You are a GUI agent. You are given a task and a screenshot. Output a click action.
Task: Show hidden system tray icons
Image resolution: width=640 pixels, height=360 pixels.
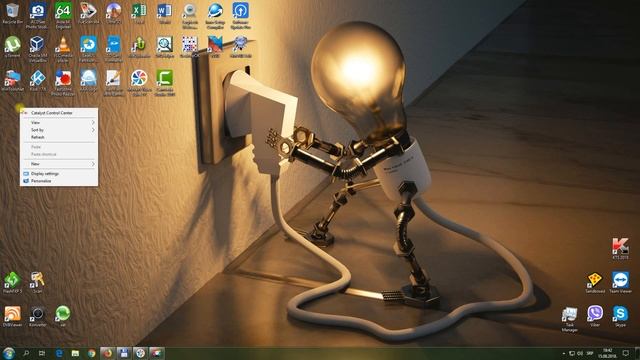(564, 353)
